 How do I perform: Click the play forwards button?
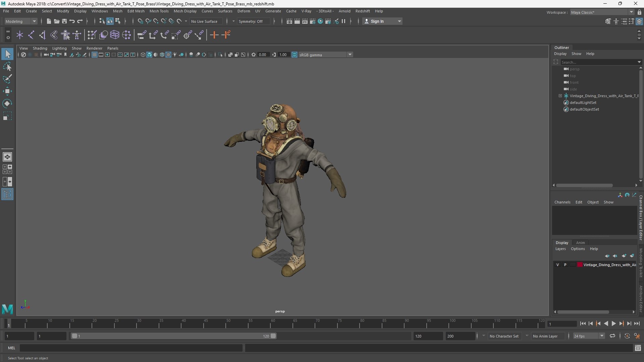[x=613, y=323]
